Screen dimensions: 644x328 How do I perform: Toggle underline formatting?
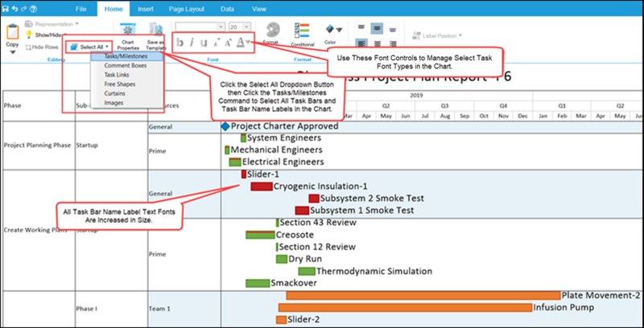[204, 43]
